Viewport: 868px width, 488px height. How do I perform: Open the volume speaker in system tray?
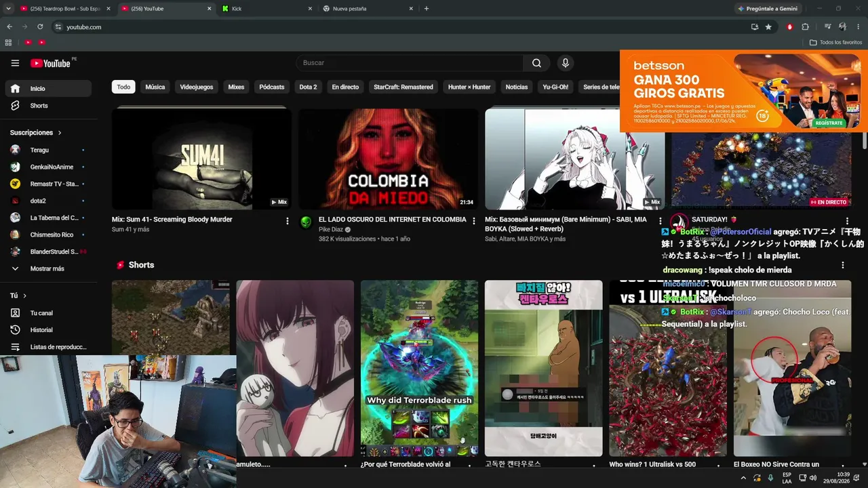[x=814, y=478]
